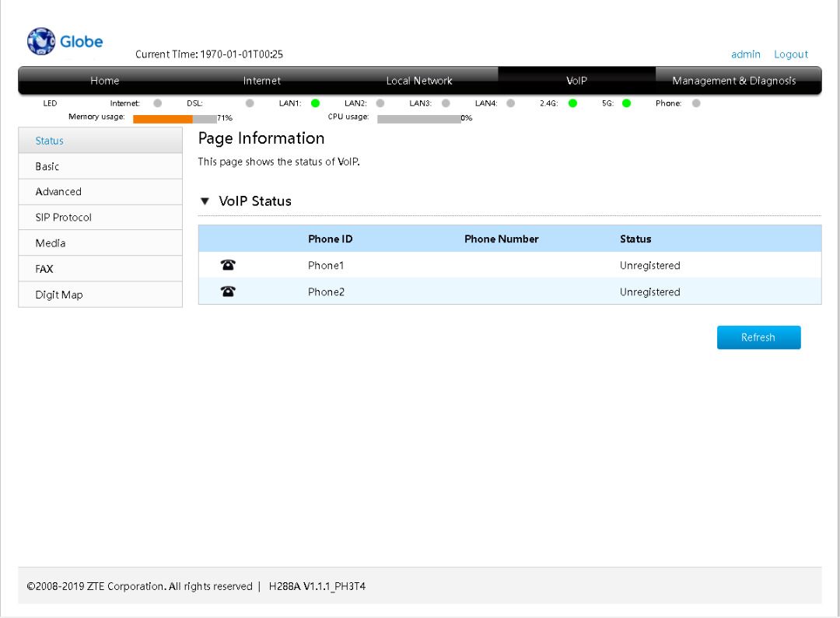Click the 2.4G green LED indicator

572,103
